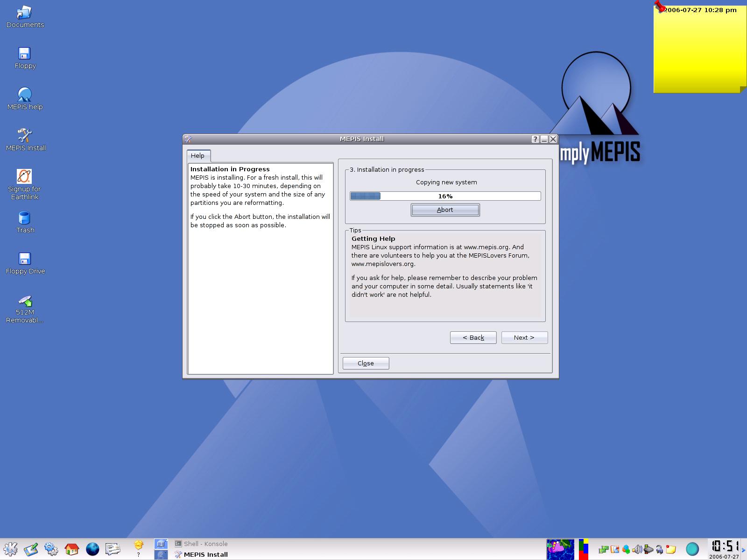Click the red pushpin on yellow note
Viewport: 747px width, 560px height.
point(660,7)
